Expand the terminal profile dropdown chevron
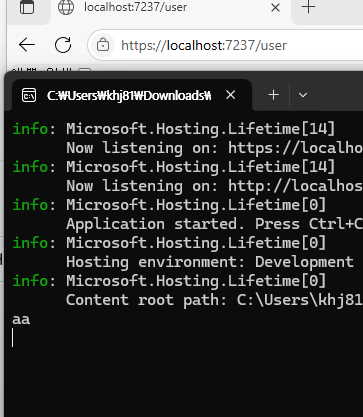This screenshot has height=417, width=363. [303, 95]
